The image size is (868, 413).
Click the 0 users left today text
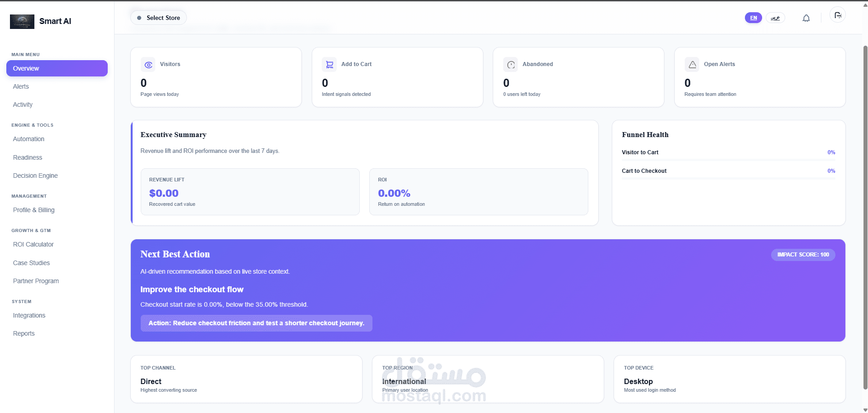522,94
